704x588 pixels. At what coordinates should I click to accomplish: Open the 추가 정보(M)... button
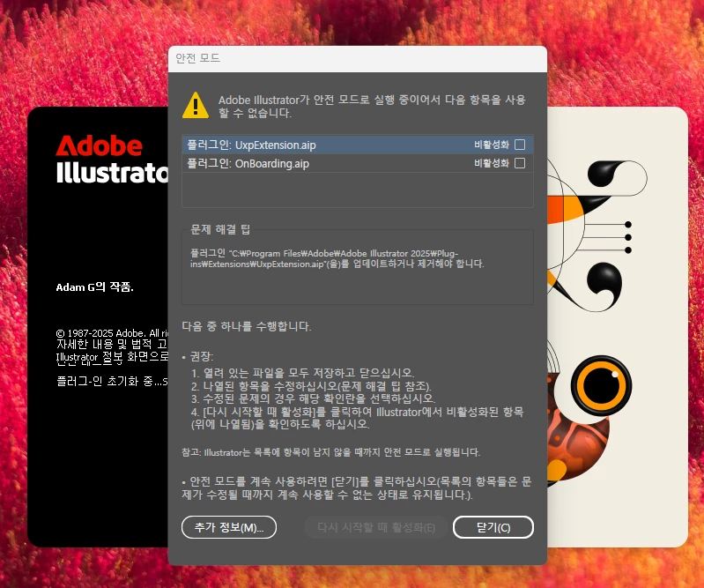229,527
